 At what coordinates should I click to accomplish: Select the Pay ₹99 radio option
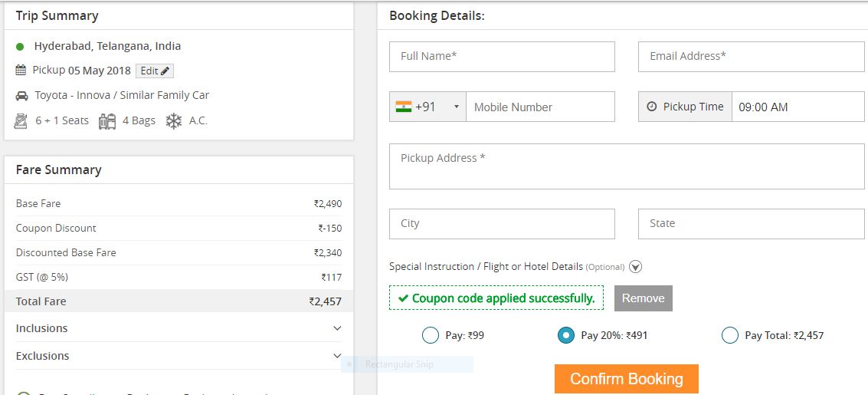(x=431, y=335)
